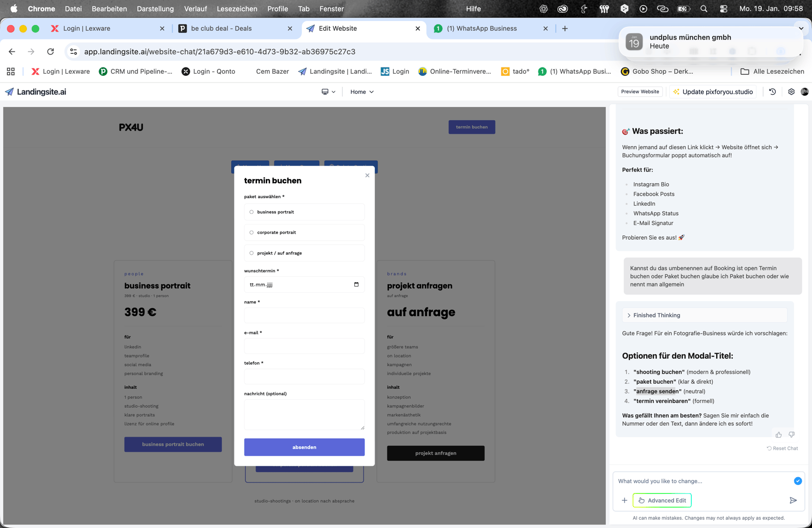Screen dimensions: 812x528
Task: Click the Preview Website button
Action: [x=640, y=92]
